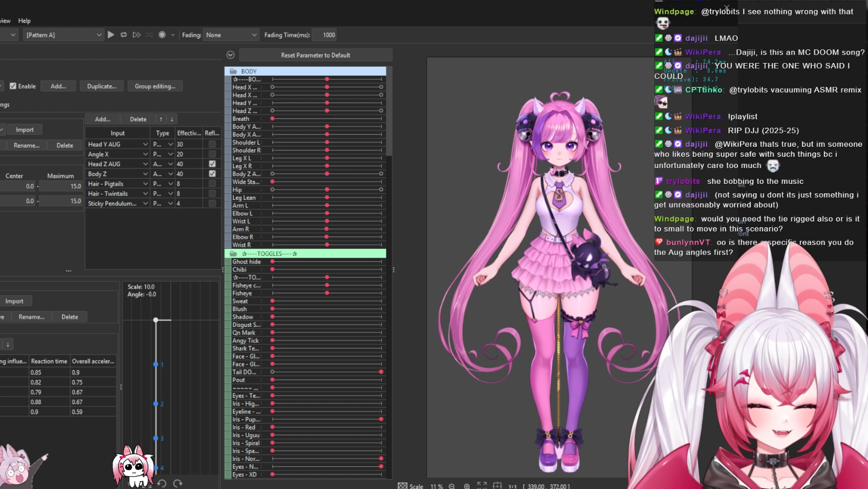Toggle the loop playback icon
The image size is (868, 489).
(124, 35)
